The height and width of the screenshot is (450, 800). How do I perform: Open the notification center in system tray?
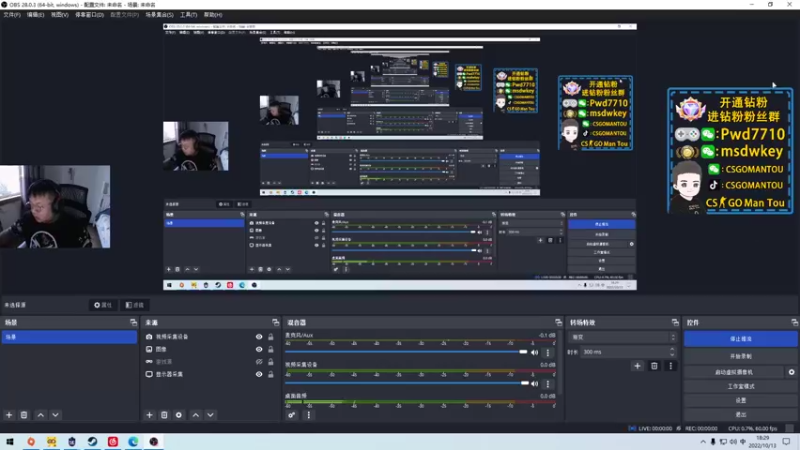click(x=786, y=441)
